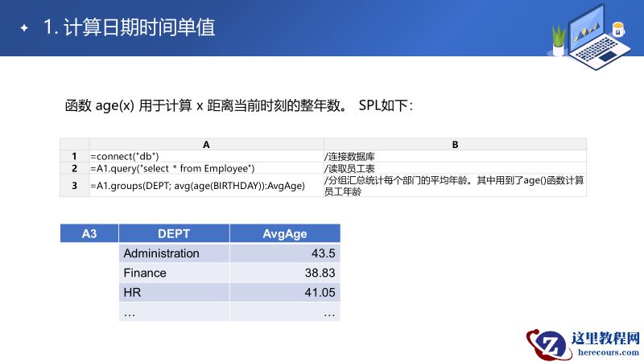Click row number 3 in the SPL grid

click(x=74, y=186)
